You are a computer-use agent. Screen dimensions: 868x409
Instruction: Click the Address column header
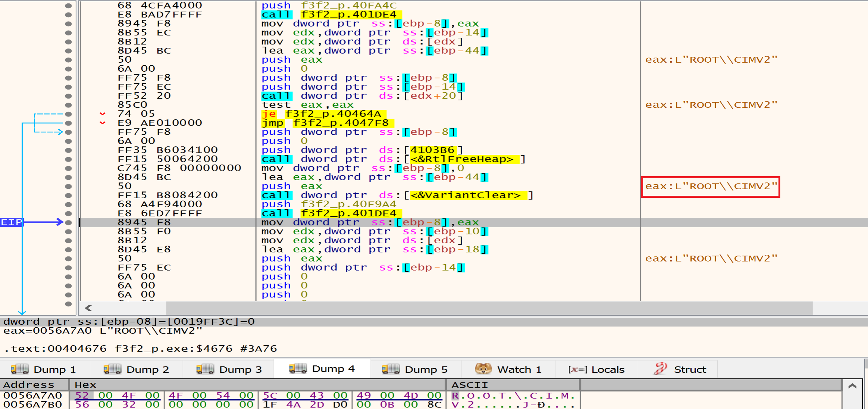(x=29, y=385)
